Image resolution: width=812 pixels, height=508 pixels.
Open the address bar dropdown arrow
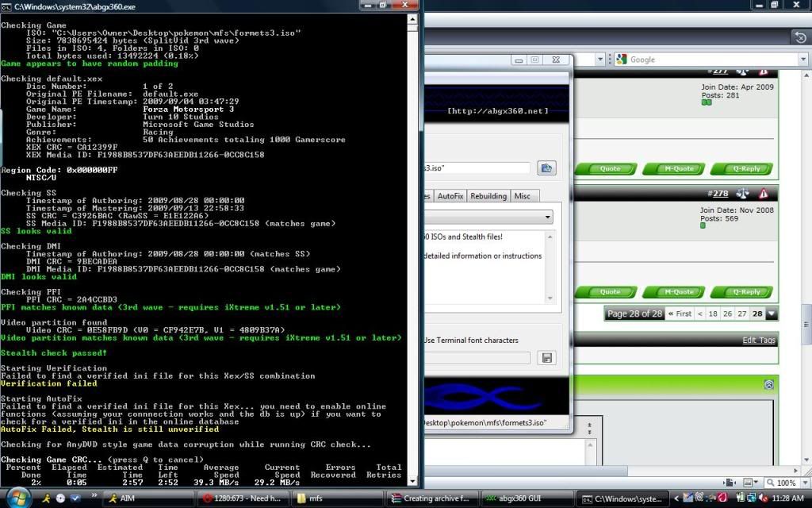pos(600,59)
